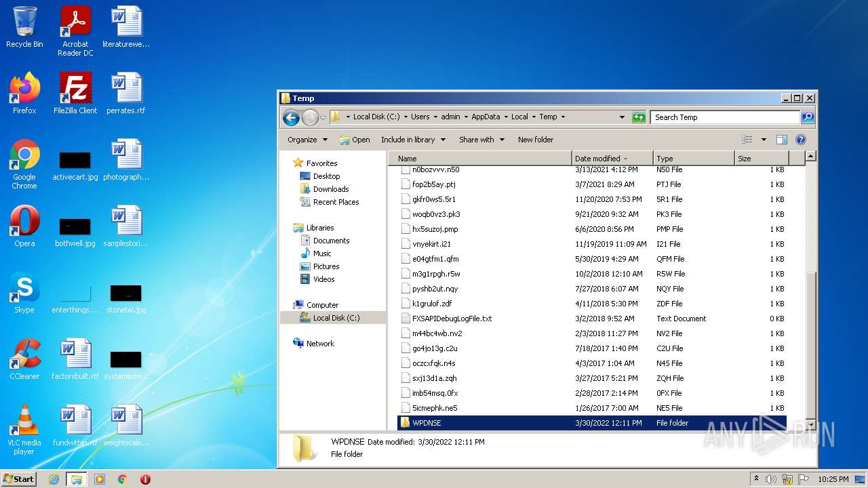The image size is (868, 488).
Task: Select the Opera desktop icon
Action: point(24,226)
